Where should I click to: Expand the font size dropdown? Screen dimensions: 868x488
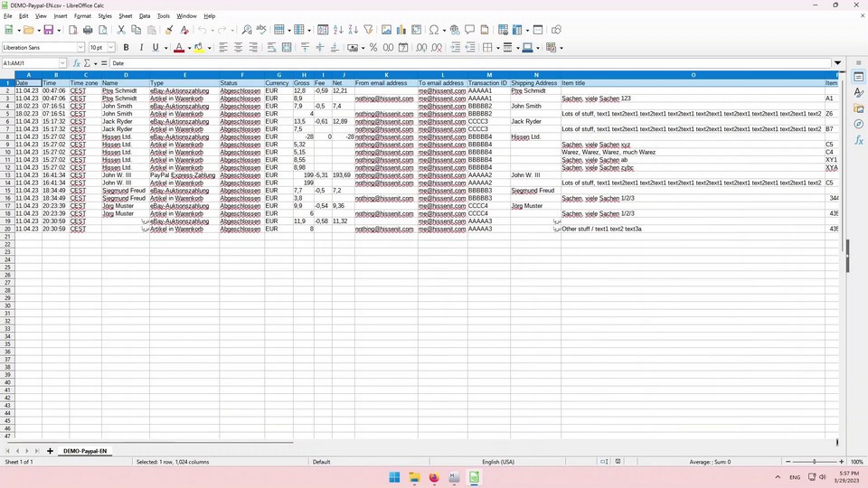110,48
